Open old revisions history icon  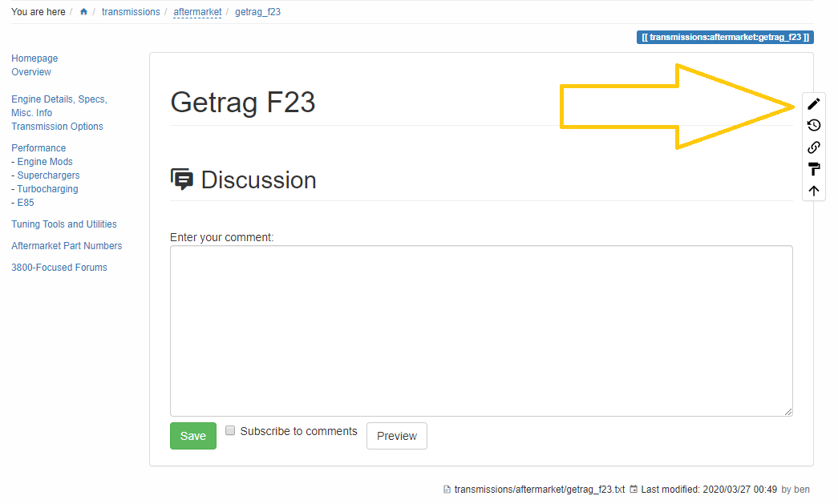click(x=813, y=125)
